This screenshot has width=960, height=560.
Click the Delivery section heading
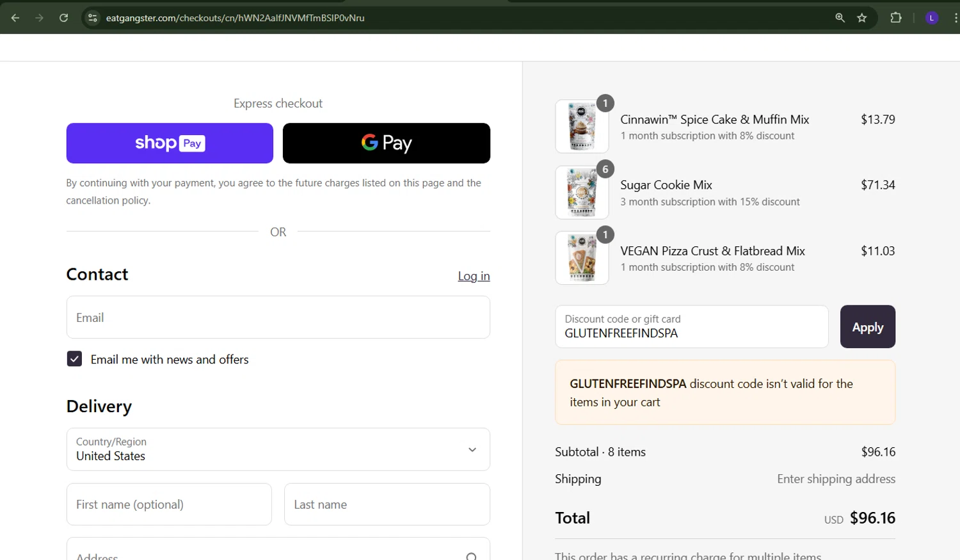coord(99,406)
